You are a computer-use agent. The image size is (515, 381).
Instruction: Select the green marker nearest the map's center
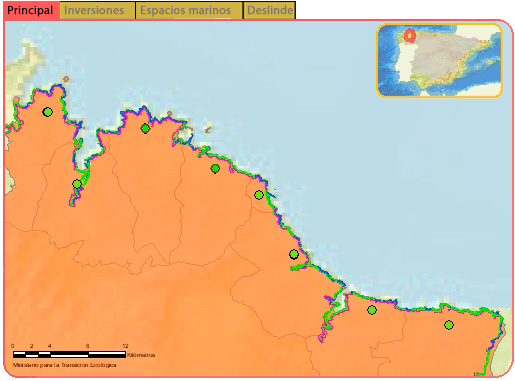pyautogui.click(x=259, y=195)
